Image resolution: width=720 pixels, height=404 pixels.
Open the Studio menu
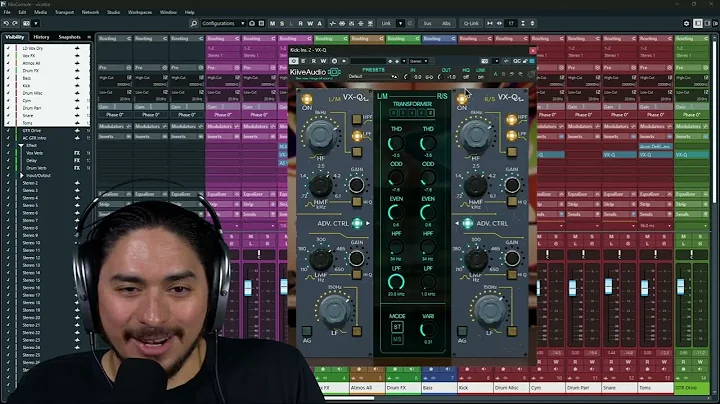pos(113,12)
